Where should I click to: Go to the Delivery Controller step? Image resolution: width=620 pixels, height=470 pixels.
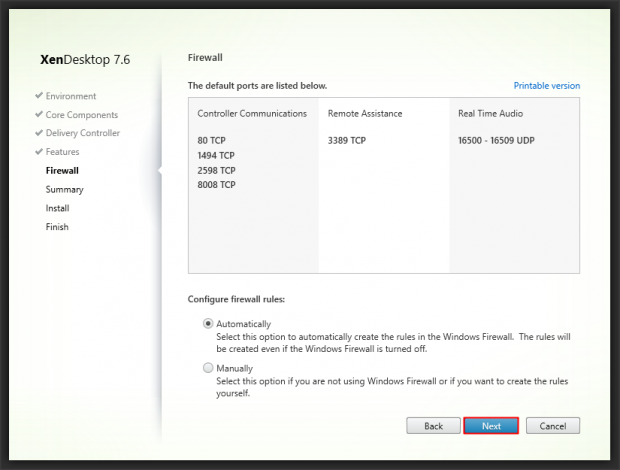(x=83, y=133)
